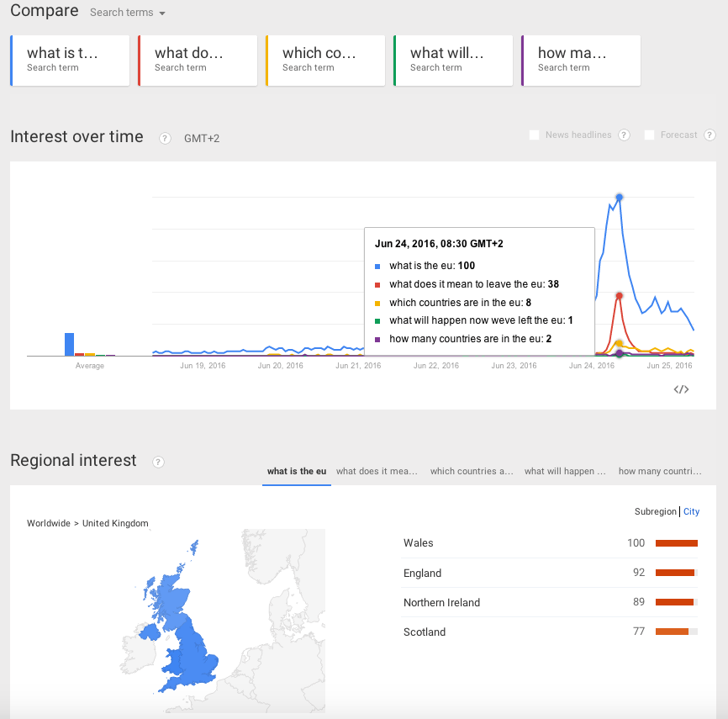Click help icon next to Forecast
Screen dimensions: 728x719
pos(710,135)
